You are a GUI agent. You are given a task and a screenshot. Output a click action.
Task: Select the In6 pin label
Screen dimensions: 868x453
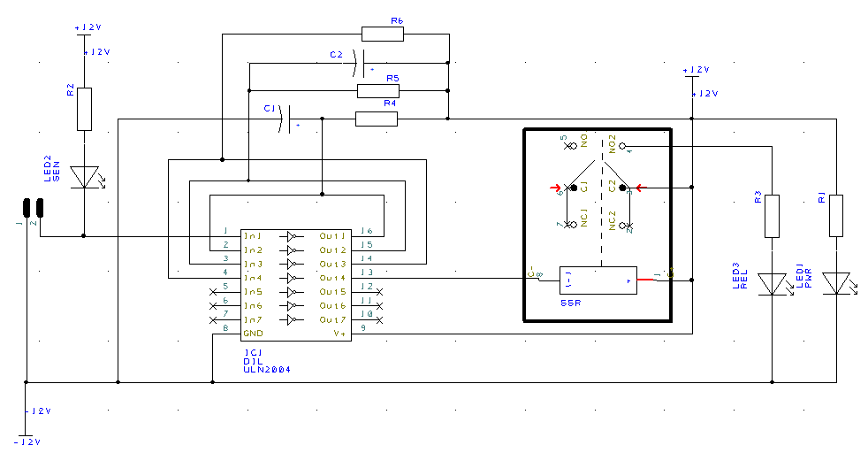click(253, 306)
